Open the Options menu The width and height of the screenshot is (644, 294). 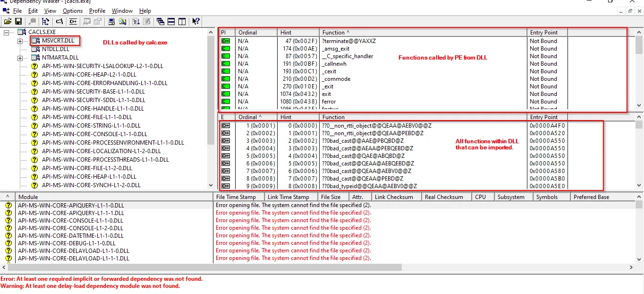tap(73, 10)
